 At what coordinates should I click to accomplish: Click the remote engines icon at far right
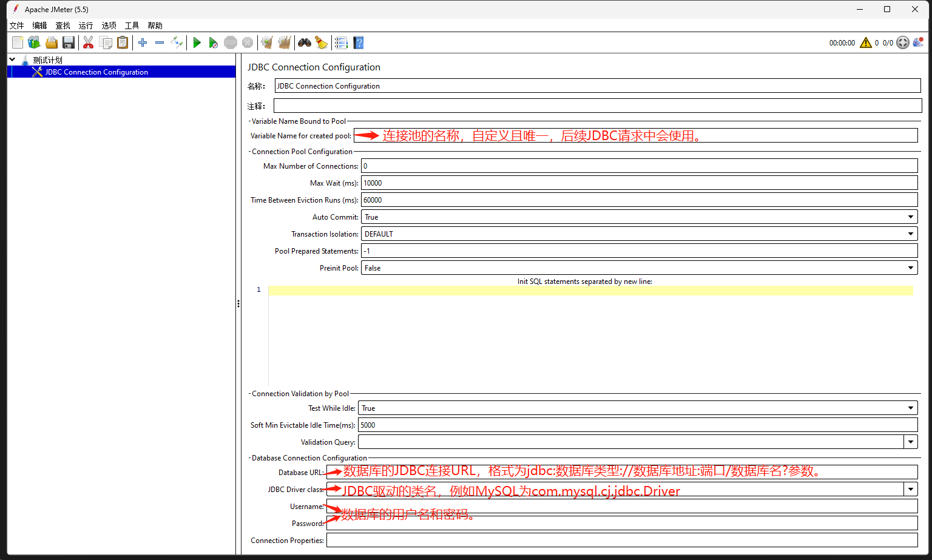coord(918,42)
